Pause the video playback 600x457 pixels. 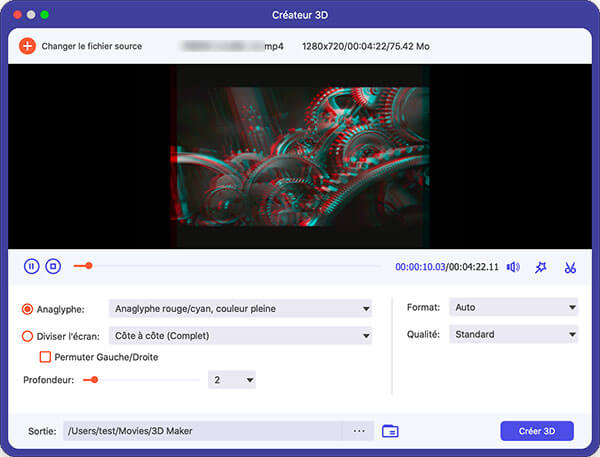(31, 266)
